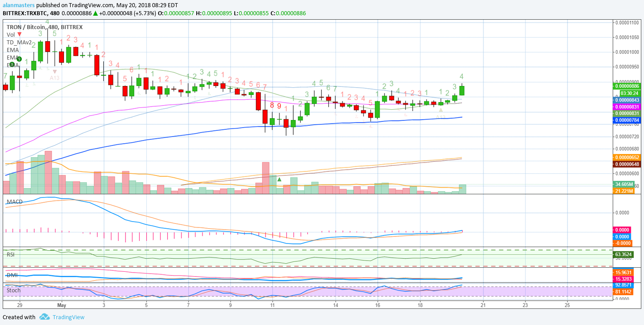
Task: Click the 15.9631 DMI value tag
Action: click(623, 272)
